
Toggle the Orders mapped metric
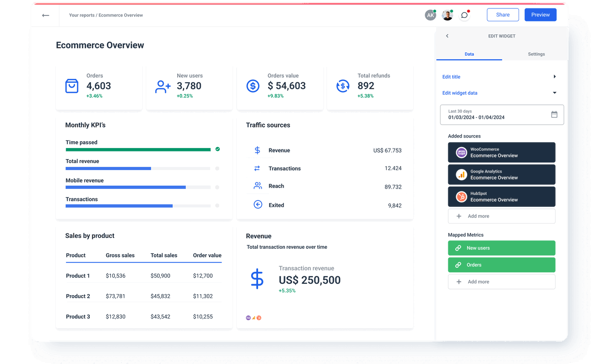coord(501,265)
